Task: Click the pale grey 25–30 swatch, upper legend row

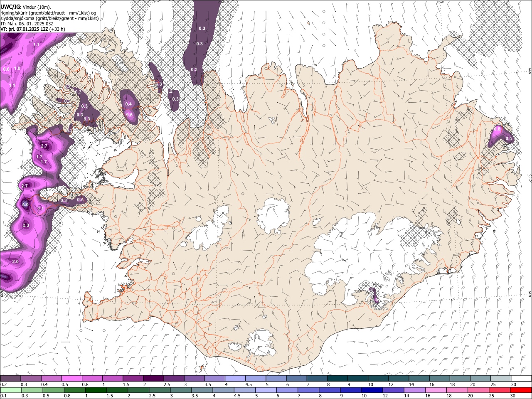Action: tap(501, 378)
